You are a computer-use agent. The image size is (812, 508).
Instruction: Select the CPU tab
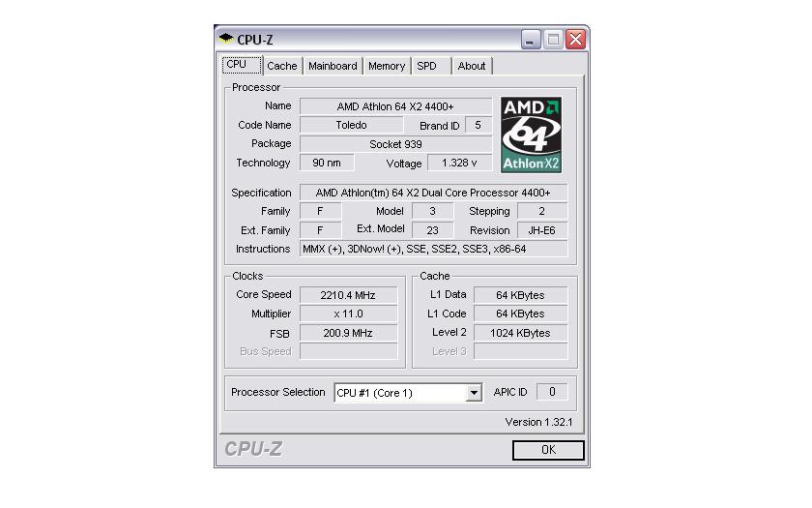click(242, 65)
